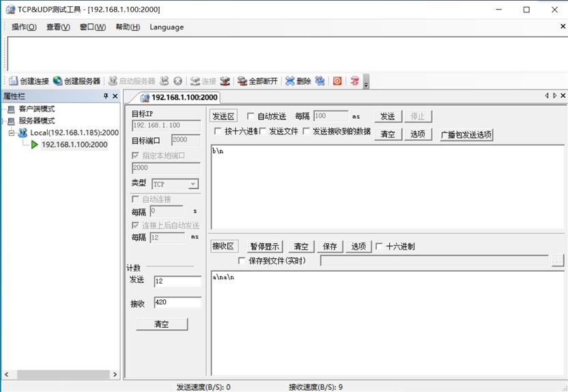Click the grey round X toolbar icon
Image resolution: width=568 pixels, height=392 pixels.
[177, 81]
